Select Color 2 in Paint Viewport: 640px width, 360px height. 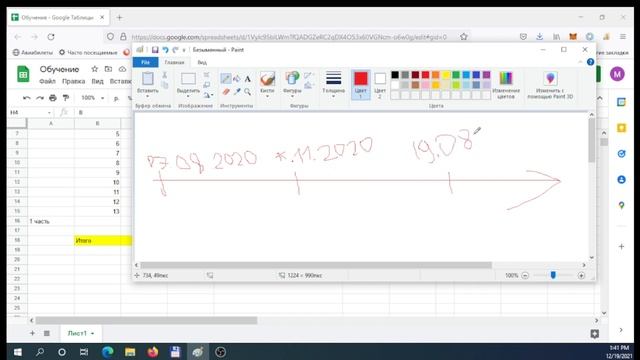coord(380,85)
